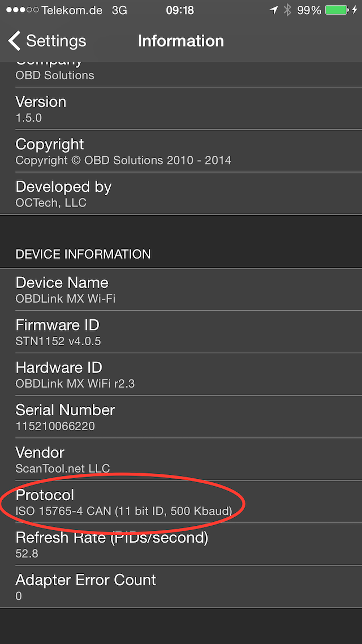Tap the Device Name row
This screenshot has width=362, height=644.
(x=181, y=289)
